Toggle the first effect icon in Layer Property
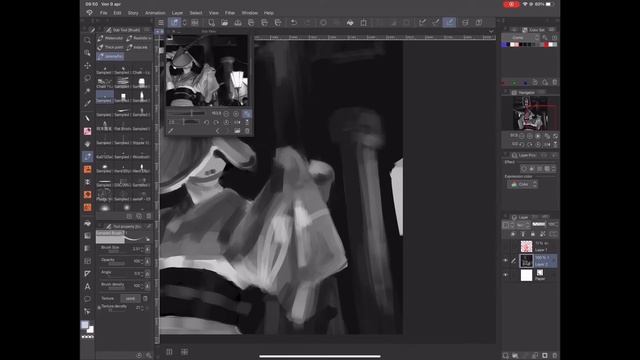 [x=524, y=169]
